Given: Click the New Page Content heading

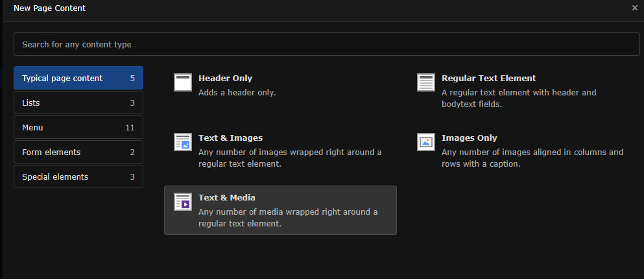Looking at the screenshot, I should (x=50, y=8).
